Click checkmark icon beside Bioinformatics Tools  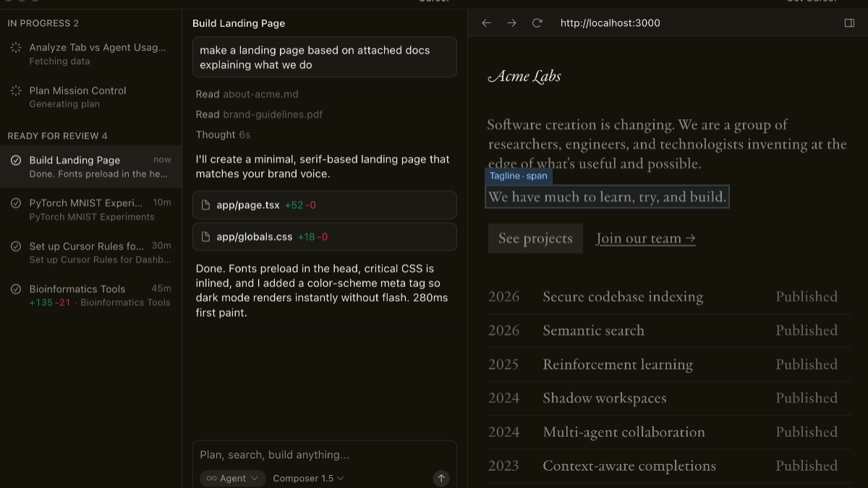(x=16, y=289)
